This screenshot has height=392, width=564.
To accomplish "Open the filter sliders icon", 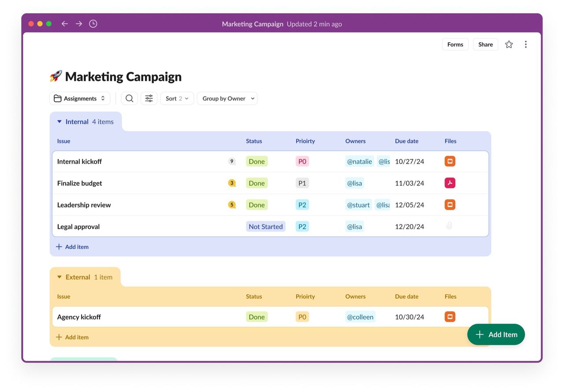I will [x=149, y=99].
